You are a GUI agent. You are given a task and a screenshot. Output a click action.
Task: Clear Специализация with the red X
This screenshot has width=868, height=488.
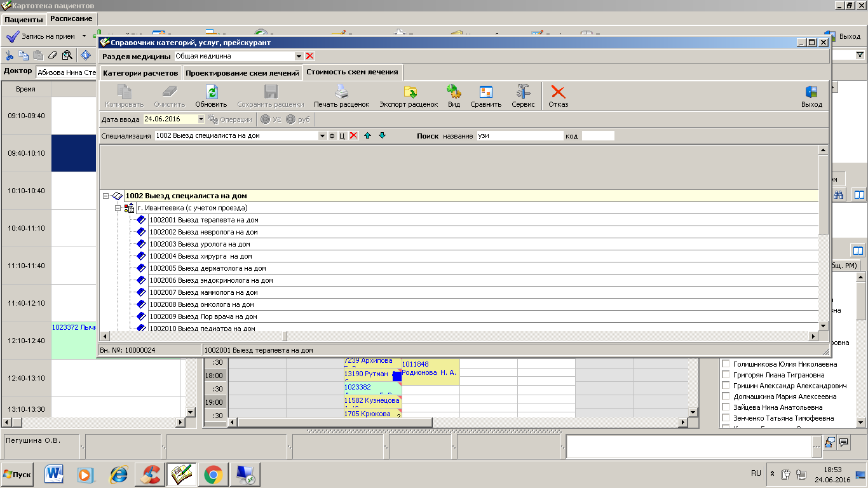[353, 135]
